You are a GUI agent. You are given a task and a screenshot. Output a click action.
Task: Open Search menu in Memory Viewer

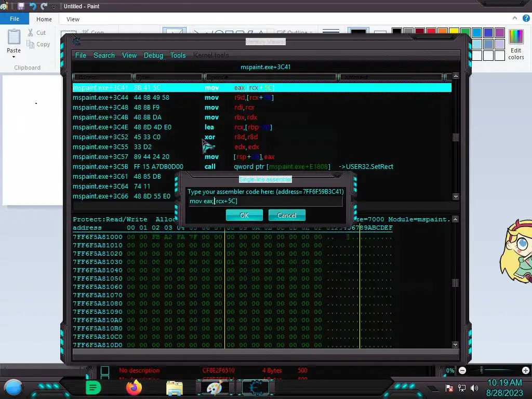tap(104, 55)
